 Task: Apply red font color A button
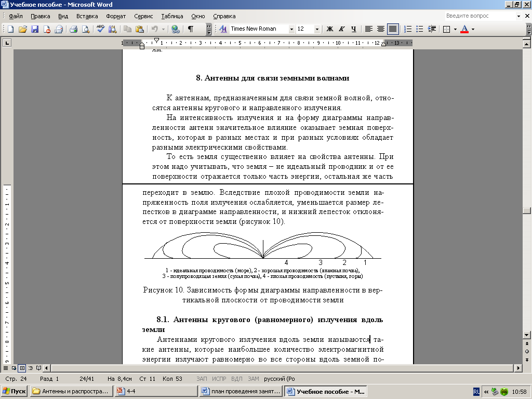[464, 29]
